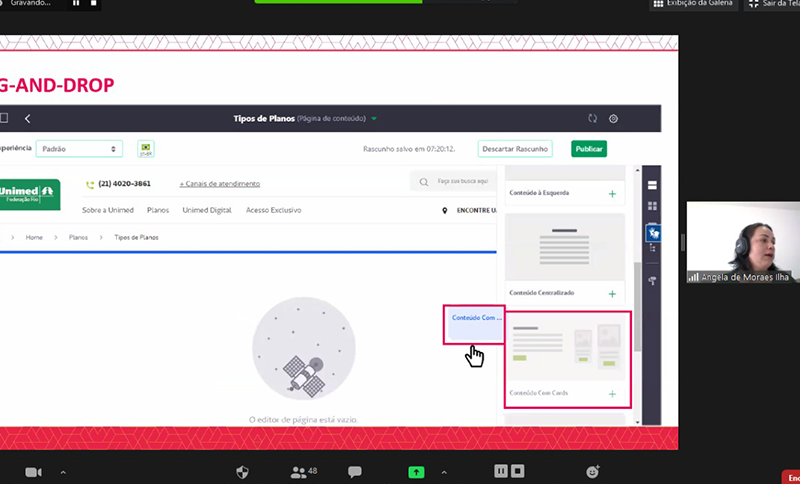This screenshot has height=484, width=800.
Task: Toggle Zoom camera video on or off
Action: point(33,471)
